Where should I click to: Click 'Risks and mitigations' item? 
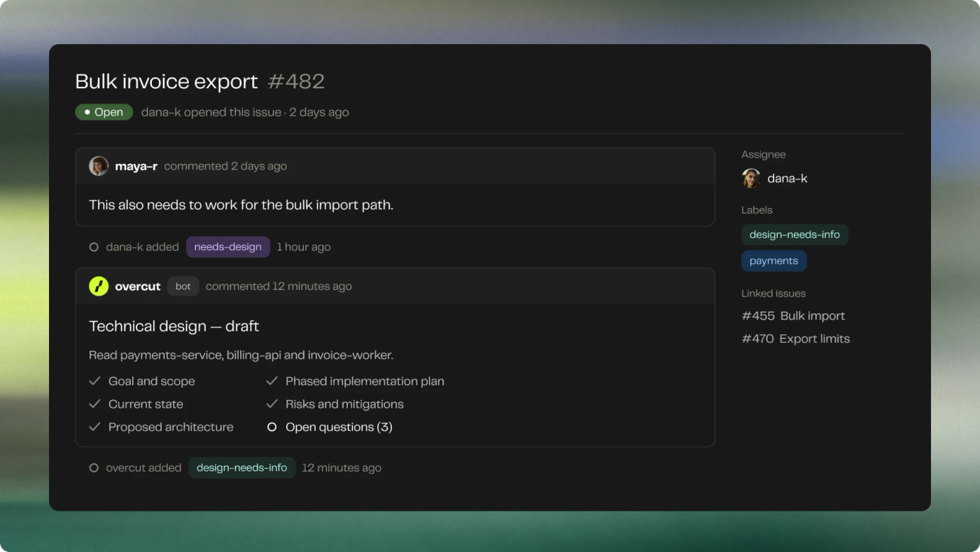tap(344, 404)
